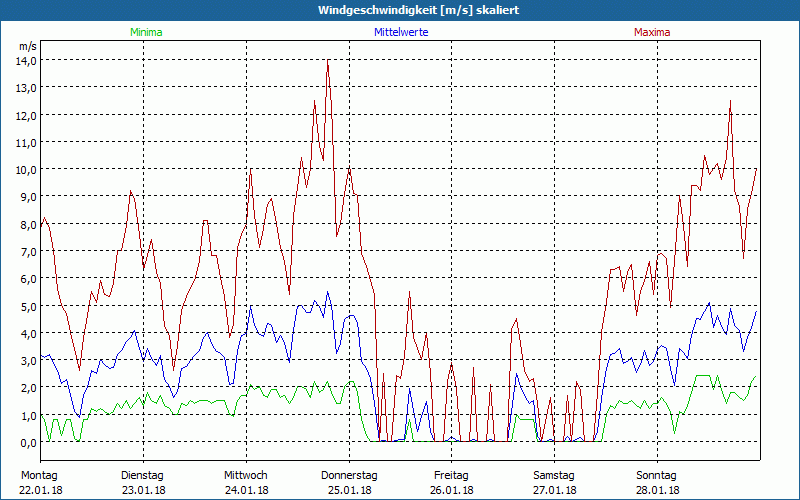The height and width of the screenshot is (500, 800).
Task: Select the Dienstag day label
Action: (143, 475)
